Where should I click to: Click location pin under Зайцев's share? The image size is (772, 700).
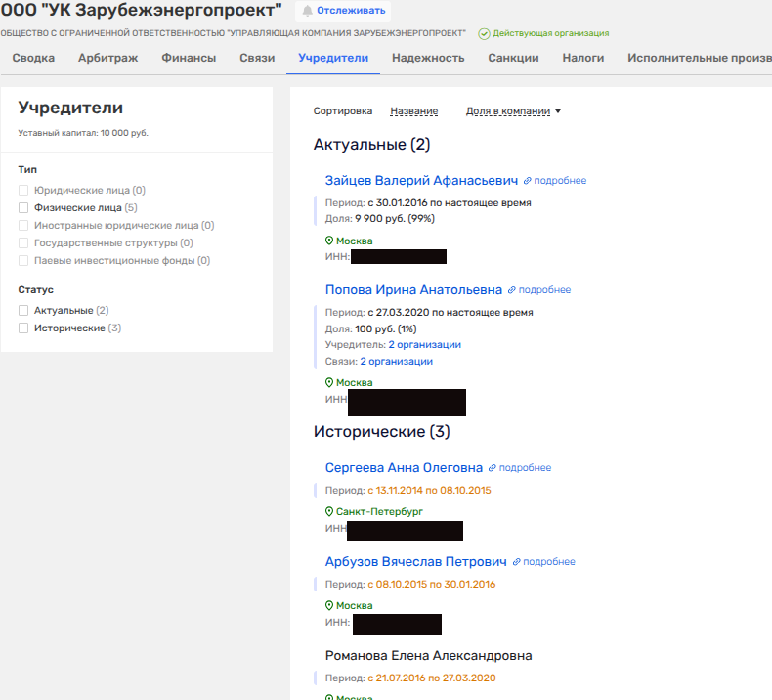(329, 241)
